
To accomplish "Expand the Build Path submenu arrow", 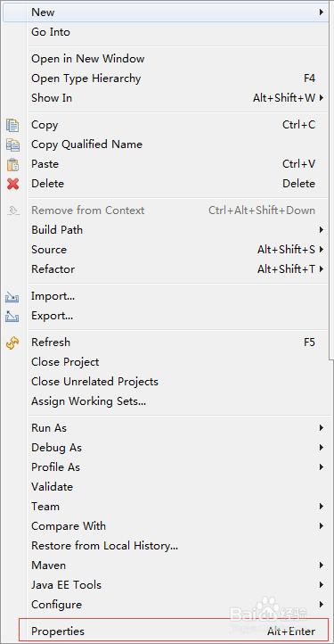I will (322, 230).
